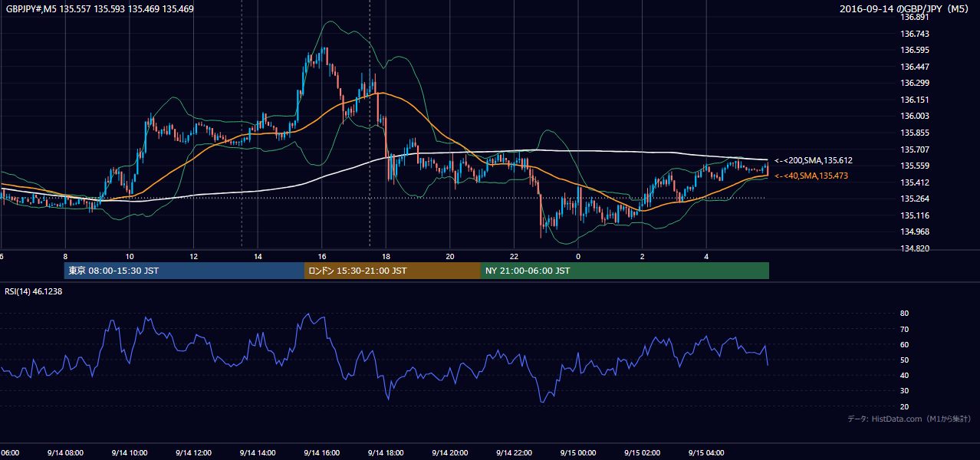The width and height of the screenshot is (980, 460).
Task: Click the 2016-09-14 GBP/JPY (M5) chart title
Action: pyautogui.click(x=906, y=9)
